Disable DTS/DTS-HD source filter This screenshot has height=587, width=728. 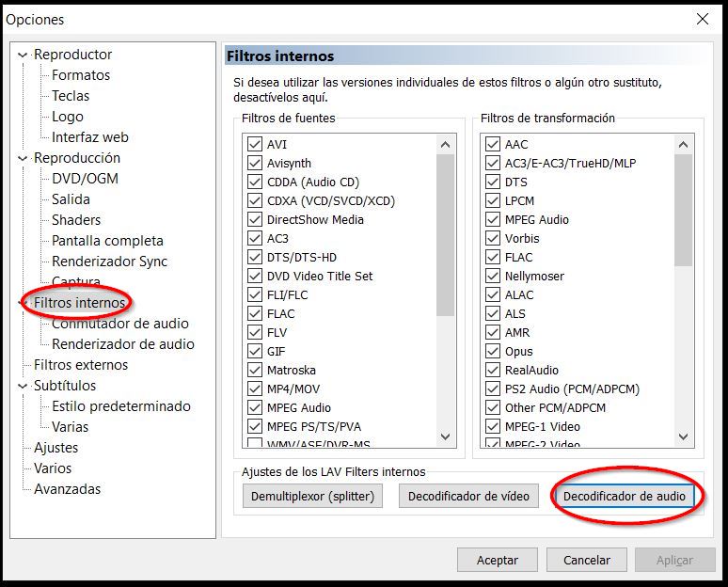click(255, 257)
